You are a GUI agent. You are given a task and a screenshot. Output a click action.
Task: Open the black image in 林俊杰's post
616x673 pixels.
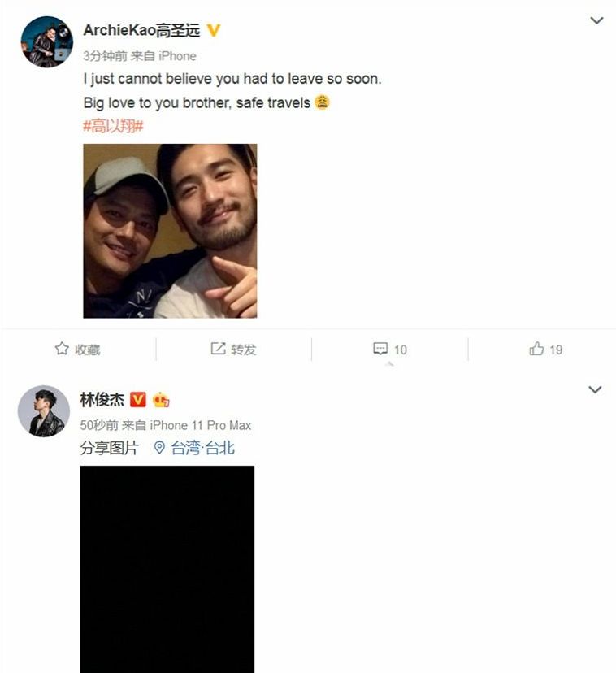coord(167,569)
